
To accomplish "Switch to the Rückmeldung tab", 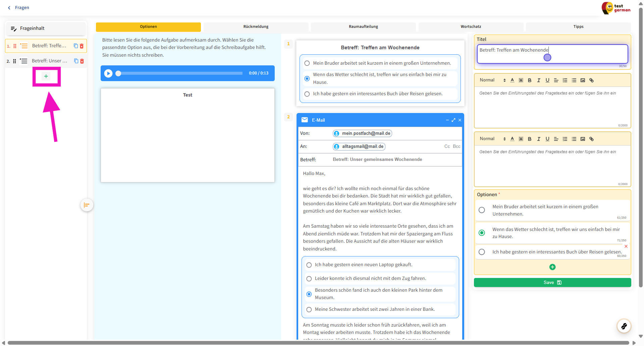I will [x=256, y=27].
